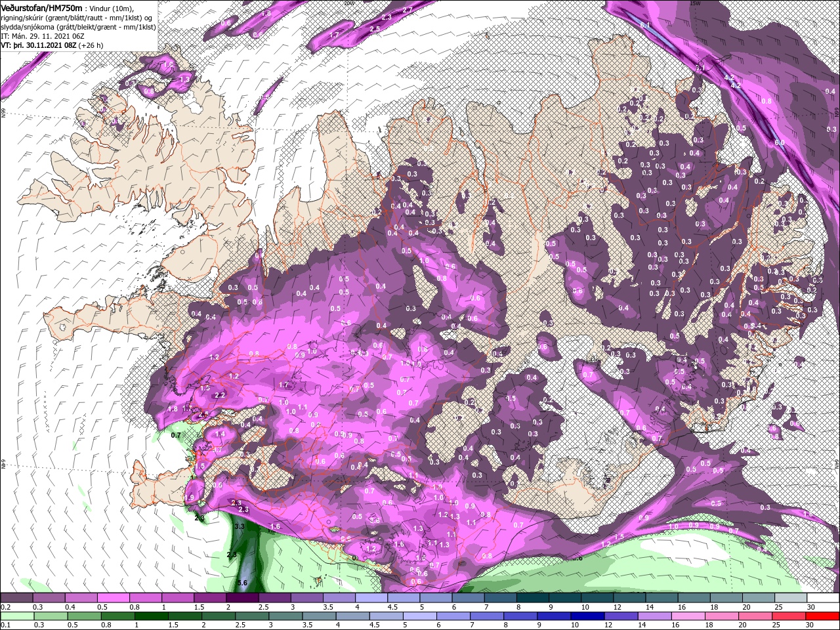Select the darkest green swatch labeled 1, lower legend
This screenshot has height=630, width=840.
[x=151, y=616]
